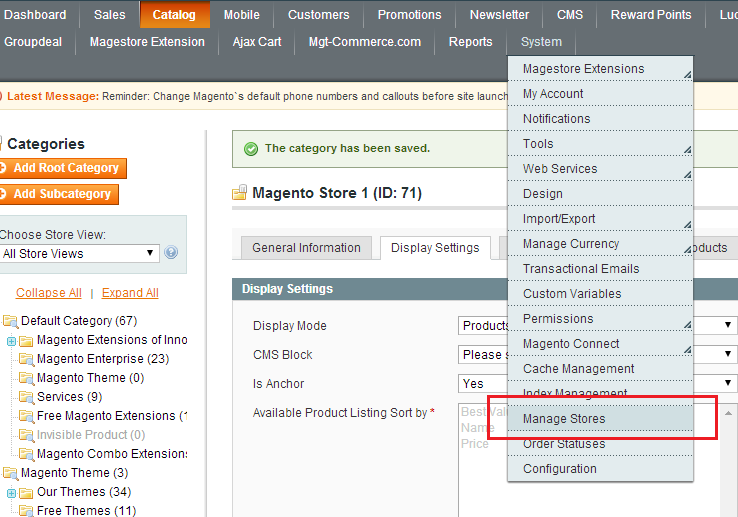Open Permissions submenu entry
Screen dimensions: 738x517
click(600, 319)
